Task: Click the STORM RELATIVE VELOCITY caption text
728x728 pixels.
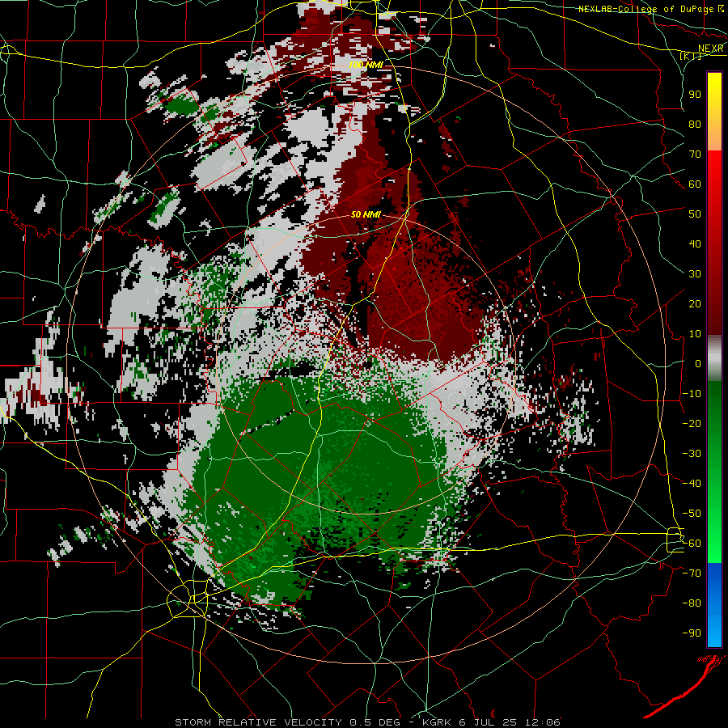Action: (258, 722)
